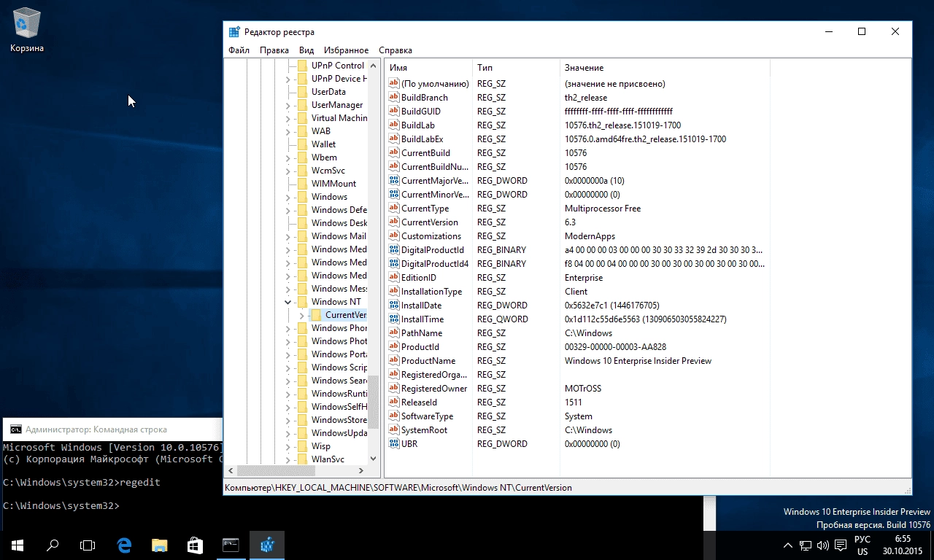Click the CurrentBuild value icon
Image resolution: width=934 pixels, height=560 pixels.
pos(394,153)
